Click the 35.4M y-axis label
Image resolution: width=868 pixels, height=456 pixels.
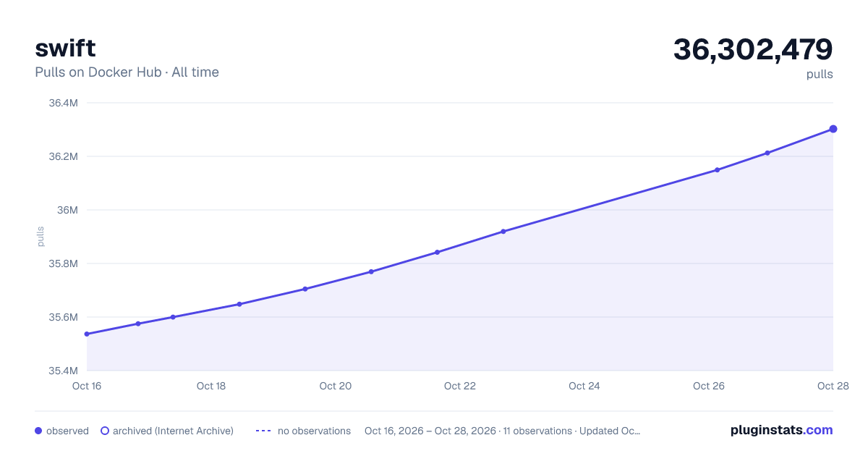[63, 371]
